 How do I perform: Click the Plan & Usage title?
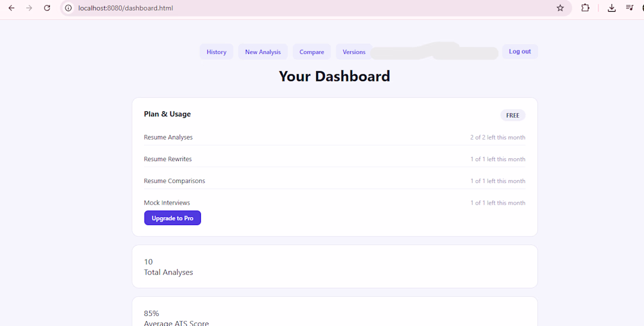click(x=167, y=114)
